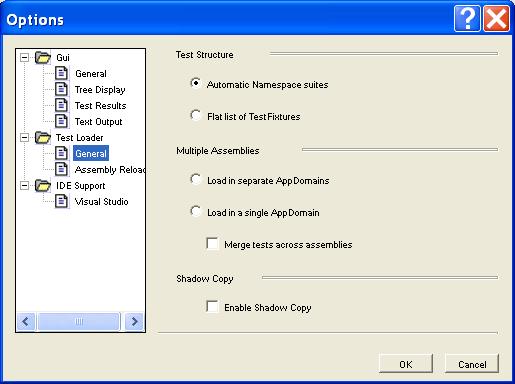
Task: Collapse the Test Loader tree node
Action: click(24, 137)
